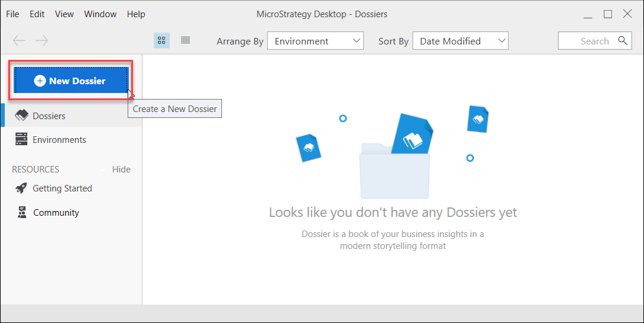Viewport: 644px width, 323px height.
Task: Click the New Dossier button
Action: tap(71, 81)
